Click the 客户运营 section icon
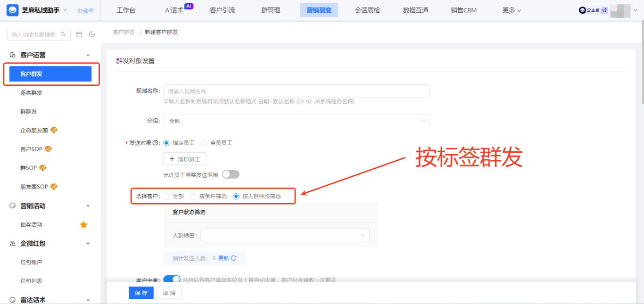This screenshot has width=644, height=304. 12,55
